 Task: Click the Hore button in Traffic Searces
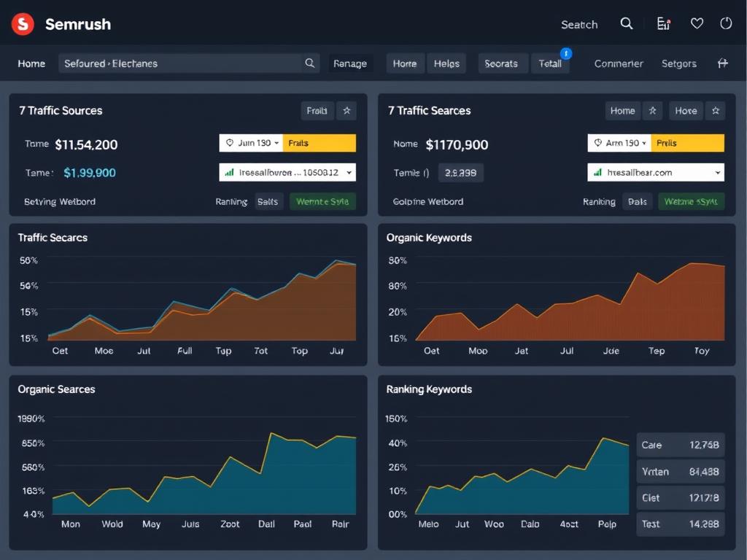point(686,111)
